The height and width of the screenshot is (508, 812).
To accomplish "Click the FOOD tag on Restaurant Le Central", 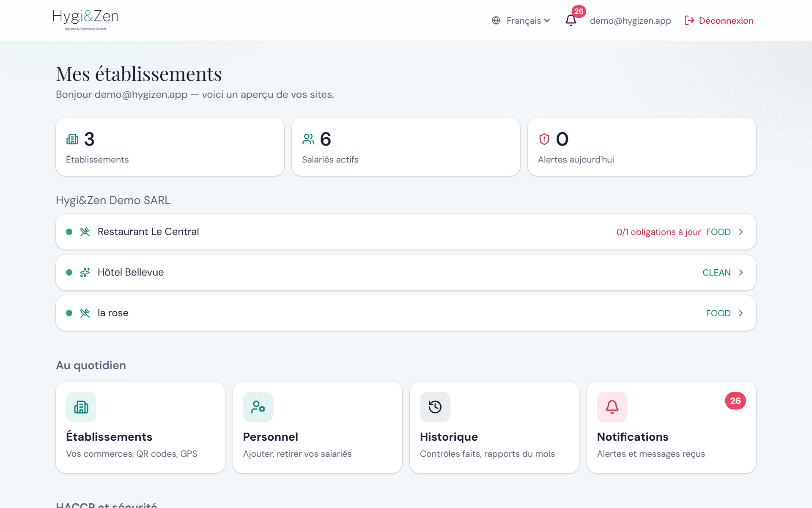I will point(718,232).
